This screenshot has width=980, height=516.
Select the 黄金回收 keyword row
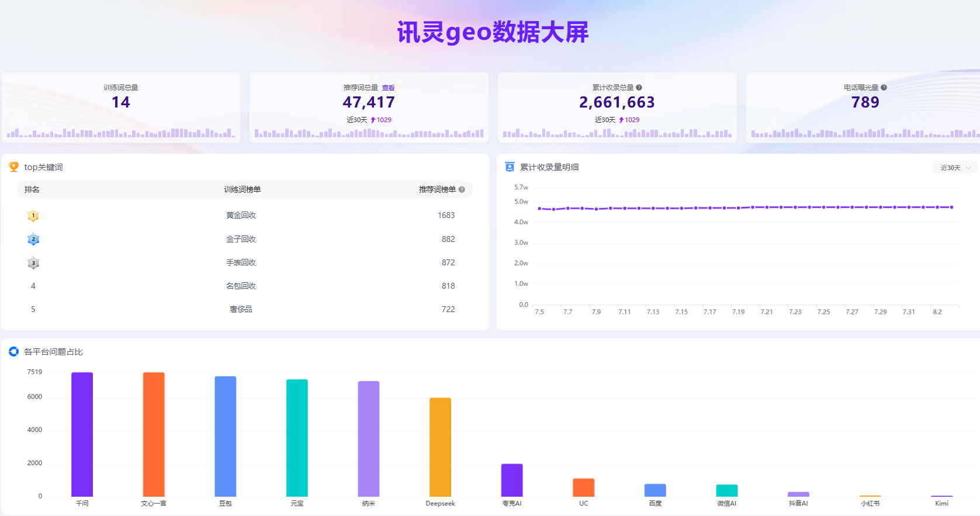click(x=245, y=216)
